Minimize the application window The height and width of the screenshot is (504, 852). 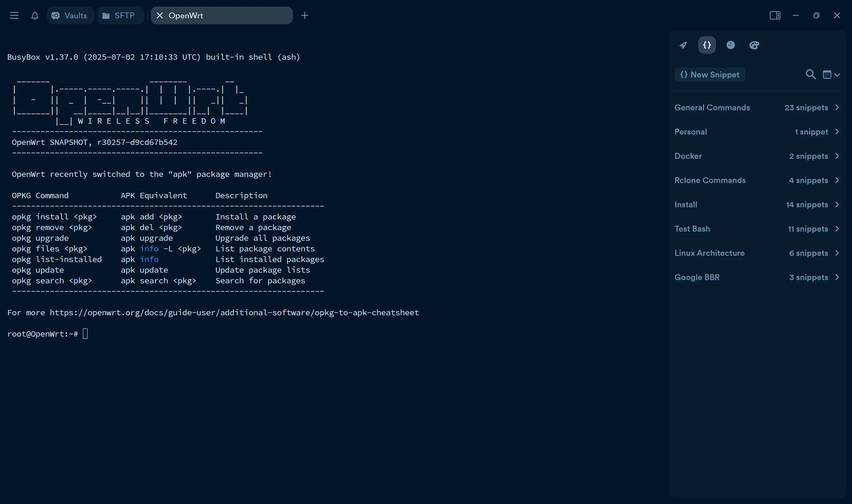click(795, 15)
